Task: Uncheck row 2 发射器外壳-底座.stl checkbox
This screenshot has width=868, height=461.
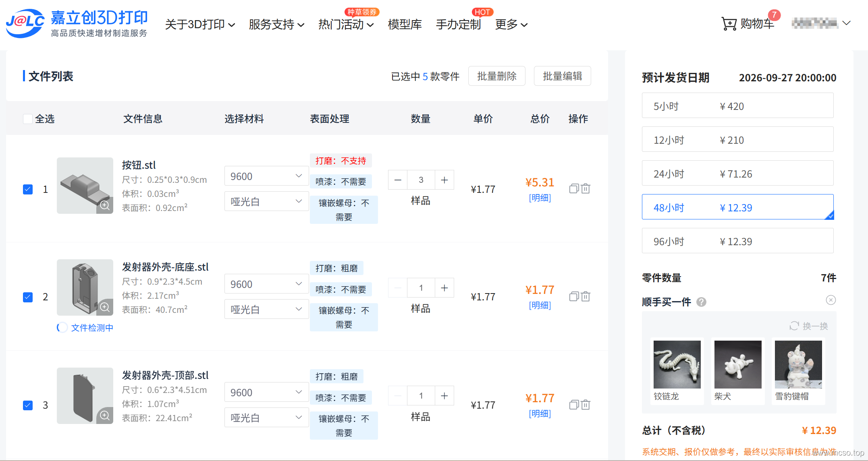Action: coord(28,297)
